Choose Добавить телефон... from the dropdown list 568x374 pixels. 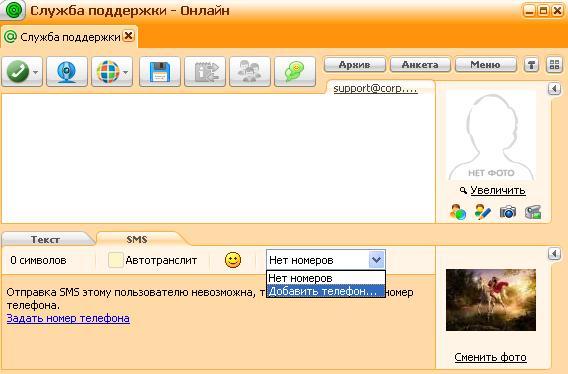pyautogui.click(x=326, y=291)
